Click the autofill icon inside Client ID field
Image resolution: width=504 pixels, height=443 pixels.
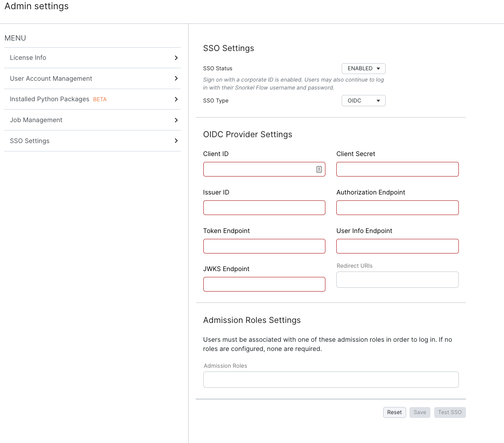pos(319,169)
